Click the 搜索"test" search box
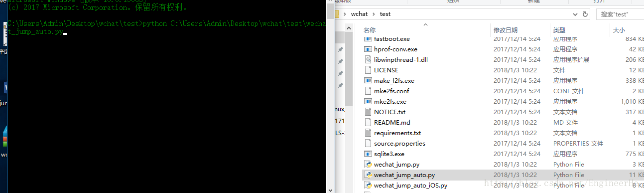This screenshot has height=193, width=644. [620, 14]
